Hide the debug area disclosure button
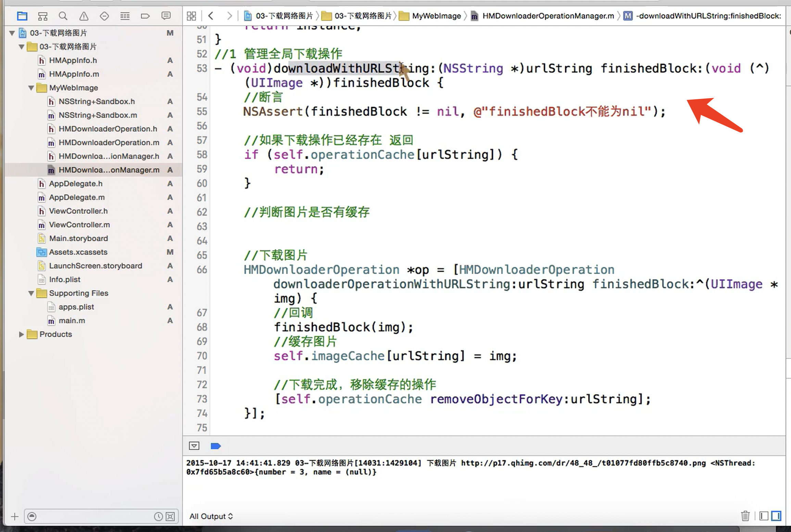791x532 pixels. [194, 446]
